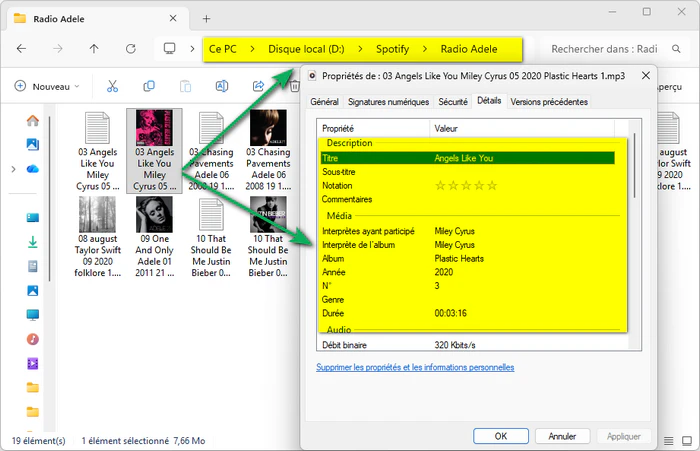Click Supprimer les propriétés et les informations personnelles
This screenshot has height=451, width=700.
tap(415, 367)
